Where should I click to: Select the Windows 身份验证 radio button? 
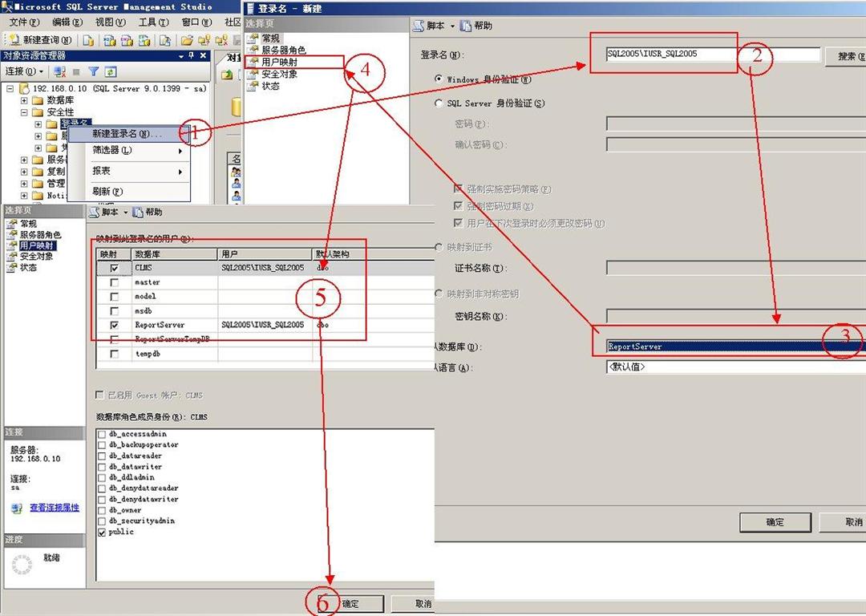(439, 79)
